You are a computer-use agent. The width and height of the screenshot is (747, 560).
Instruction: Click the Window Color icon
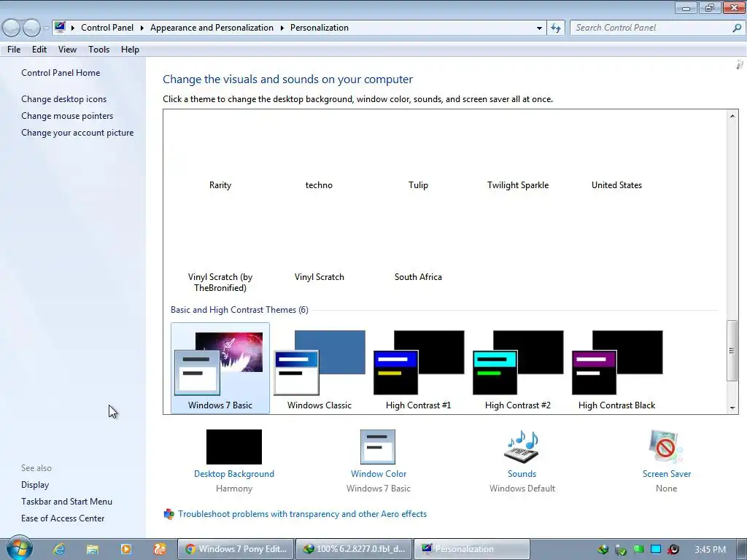click(x=378, y=447)
